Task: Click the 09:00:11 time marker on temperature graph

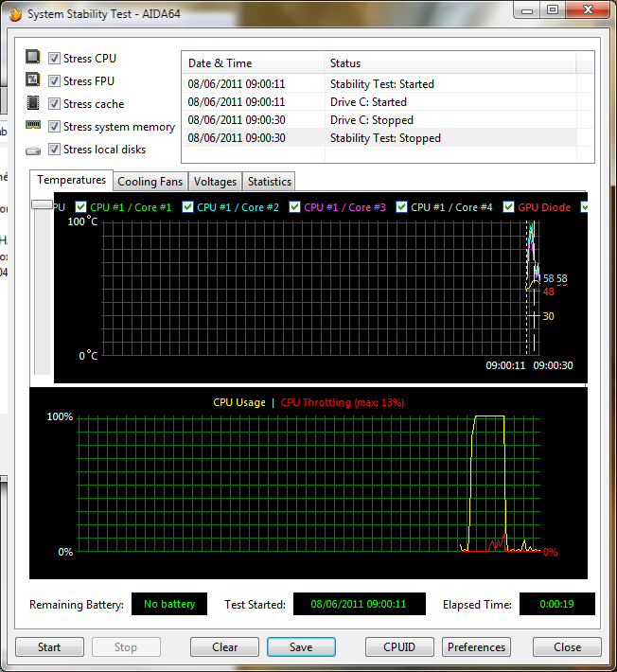Action: (x=505, y=365)
